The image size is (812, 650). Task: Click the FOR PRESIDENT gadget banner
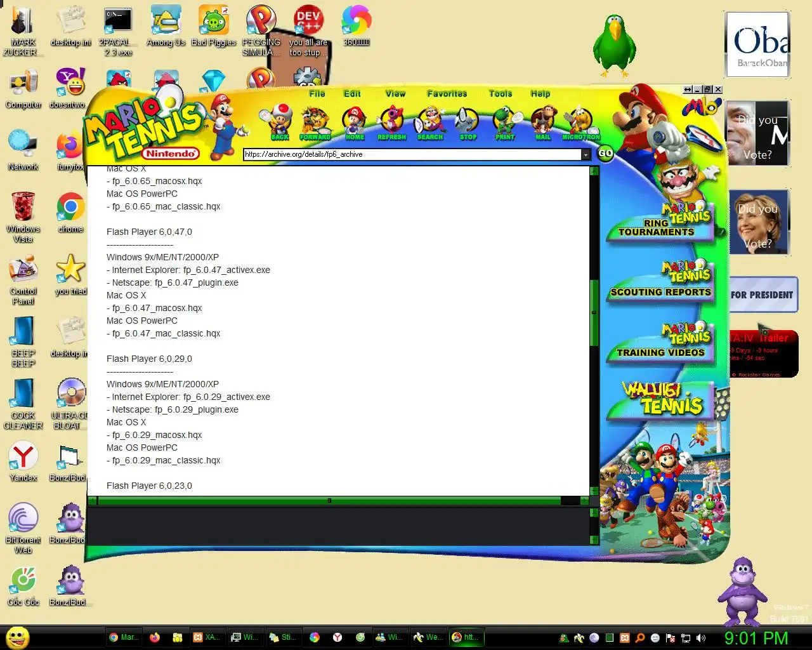click(x=763, y=295)
